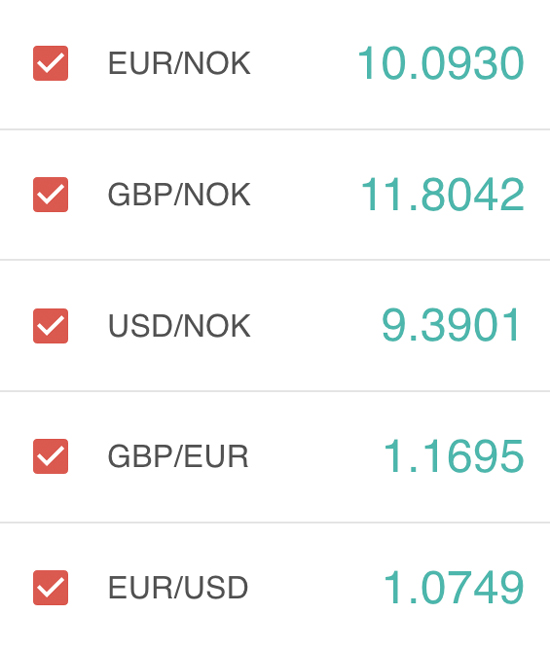
Task: Deselect the GBP/EUR checkbox
Action: pyautogui.click(x=51, y=456)
